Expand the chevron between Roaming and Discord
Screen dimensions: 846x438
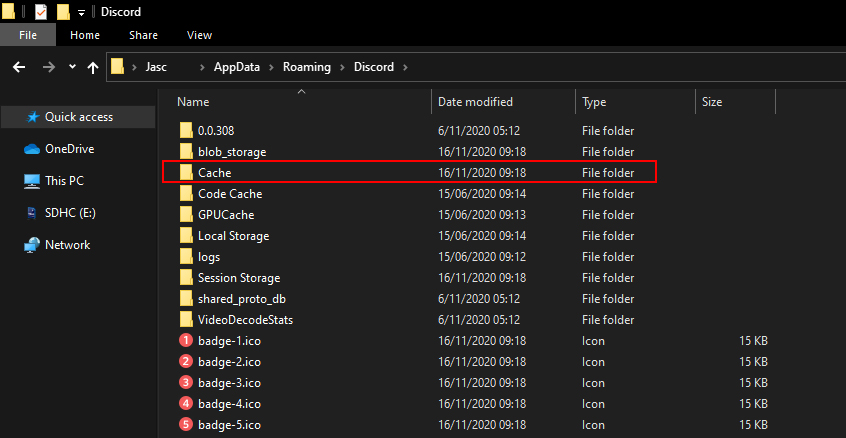pyautogui.click(x=342, y=67)
